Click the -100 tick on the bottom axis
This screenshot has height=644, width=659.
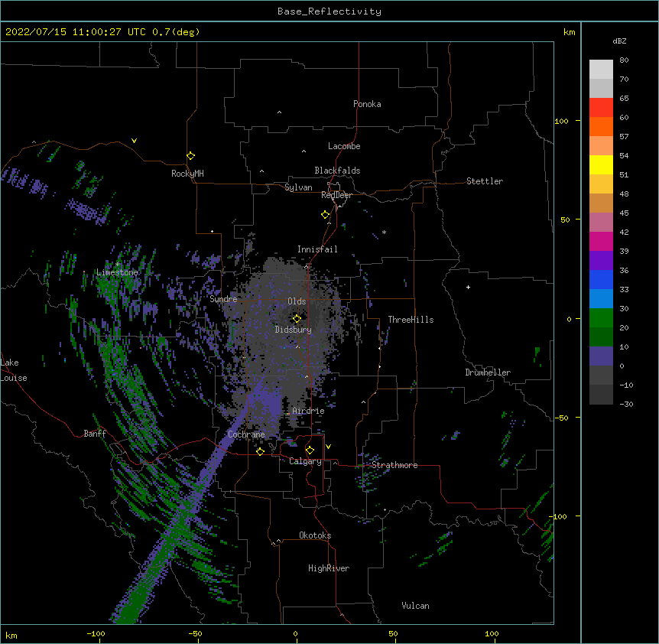click(x=96, y=633)
